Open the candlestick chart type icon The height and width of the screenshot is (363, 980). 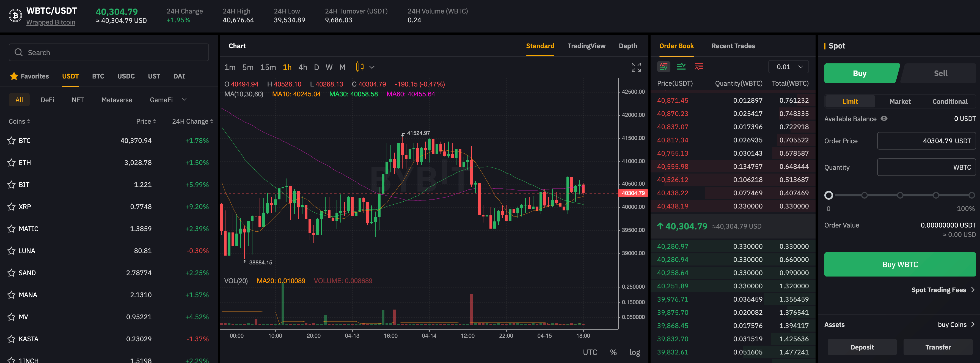point(359,67)
